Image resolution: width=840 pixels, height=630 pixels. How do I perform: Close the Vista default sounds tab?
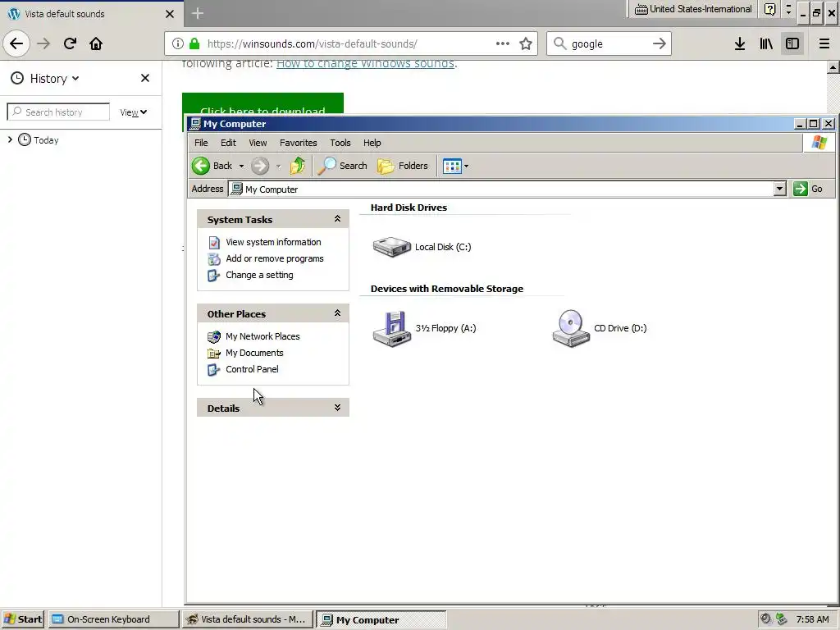coord(170,14)
